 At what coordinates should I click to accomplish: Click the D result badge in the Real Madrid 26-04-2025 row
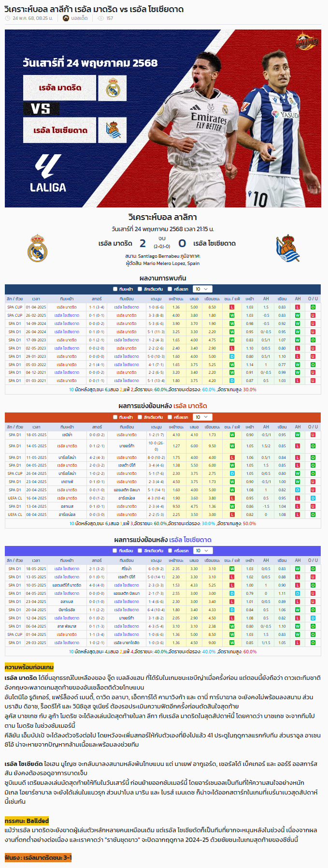[x=232, y=473]
